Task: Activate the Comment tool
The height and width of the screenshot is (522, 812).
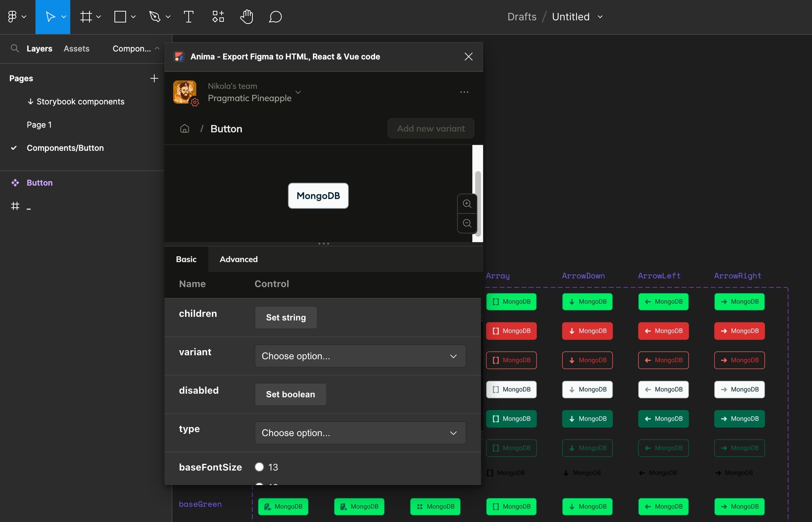Action: (275, 17)
